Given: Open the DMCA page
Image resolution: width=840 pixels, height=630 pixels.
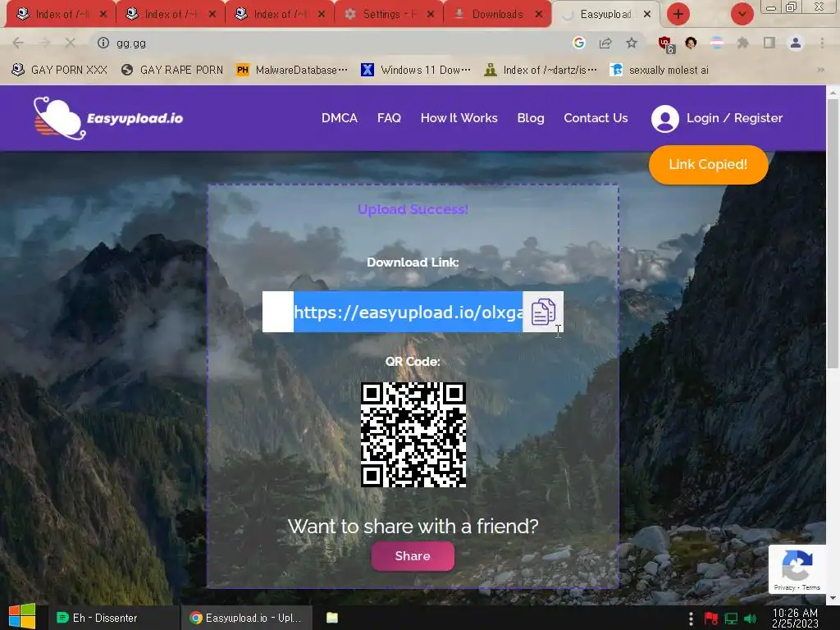Looking at the screenshot, I should (339, 118).
